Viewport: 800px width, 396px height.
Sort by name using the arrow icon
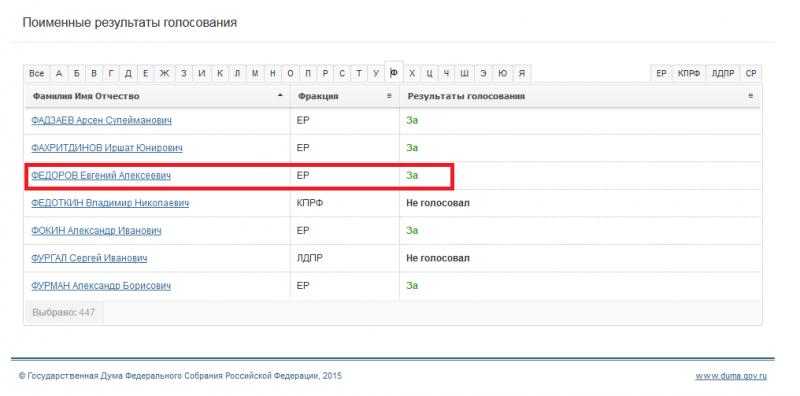[x=280, y=95]
